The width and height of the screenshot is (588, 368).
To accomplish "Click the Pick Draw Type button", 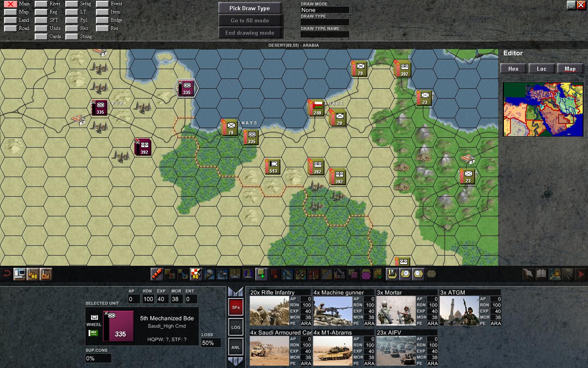I will click(249, 8).
